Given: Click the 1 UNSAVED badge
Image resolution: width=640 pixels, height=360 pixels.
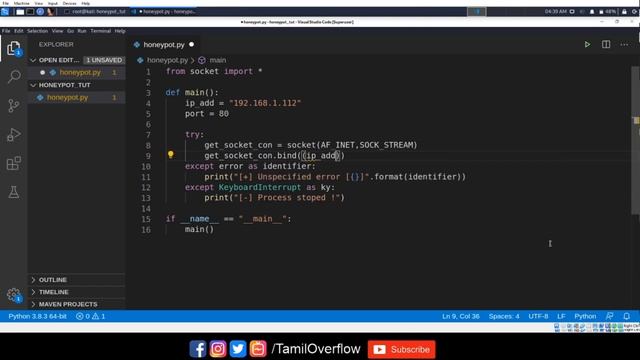Looking at the screenshot, I should (104, 60).
